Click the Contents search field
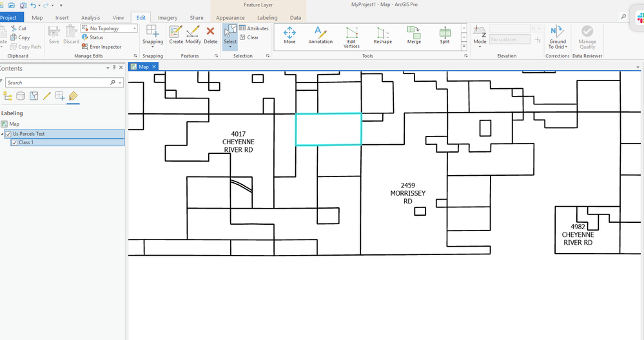Screen dimensions: 644x340 click(59, 82)
